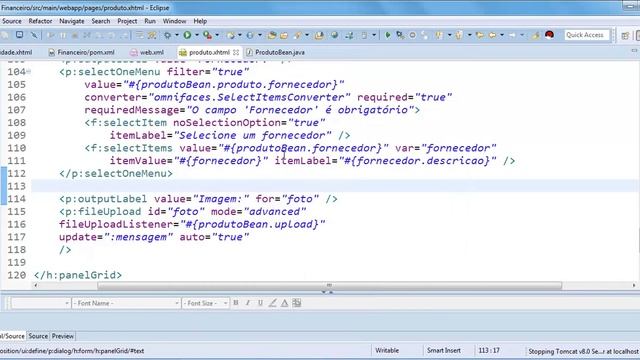Click the green resume arrow near toolbar center

[388, 36]
